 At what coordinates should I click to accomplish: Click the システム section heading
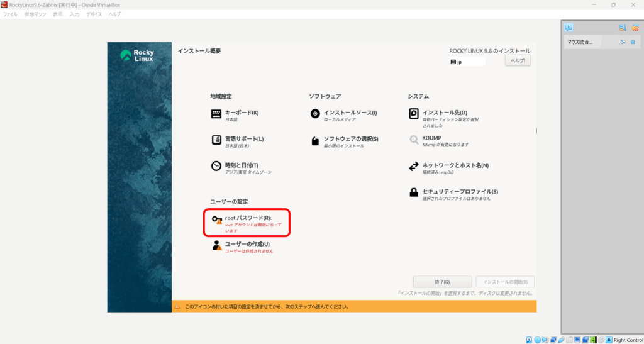pyautogui.click(x=418, y=96)
